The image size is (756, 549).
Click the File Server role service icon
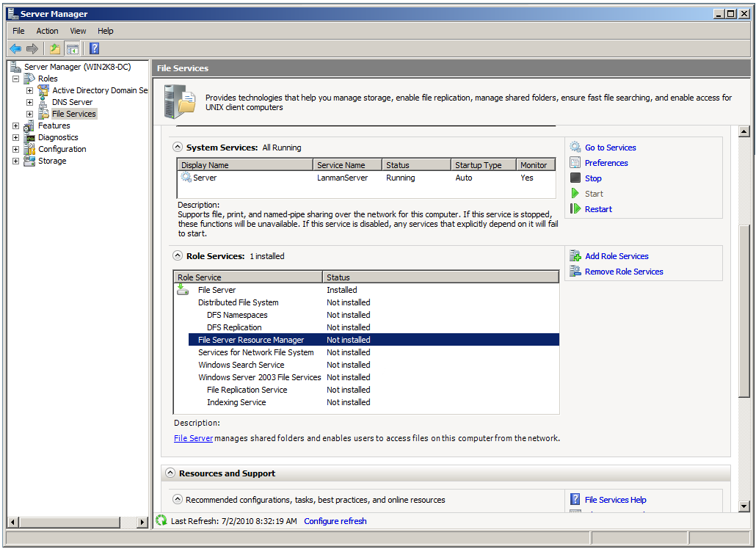pos(183,290)
